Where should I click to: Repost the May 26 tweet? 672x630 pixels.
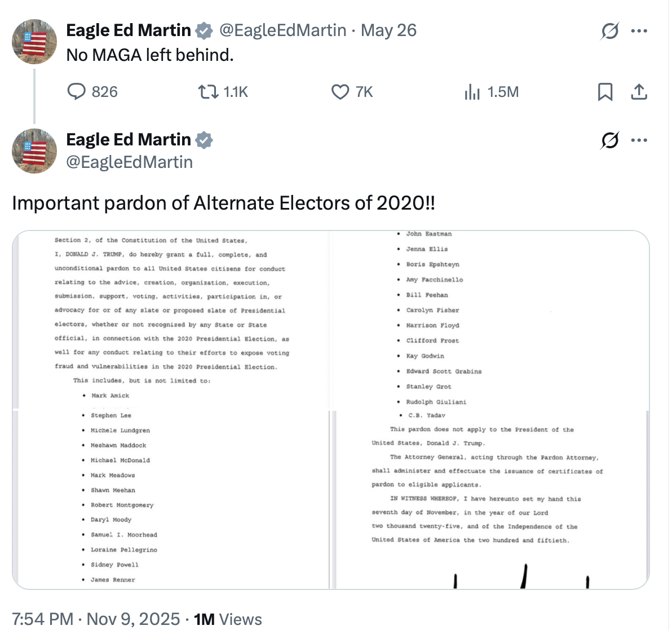click(209, 92)
